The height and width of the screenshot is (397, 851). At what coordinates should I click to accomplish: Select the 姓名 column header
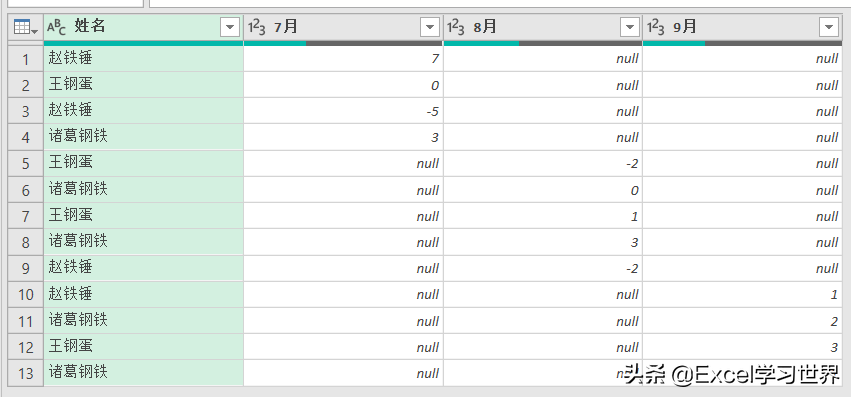pyautogui.click(x=143, y=27)
